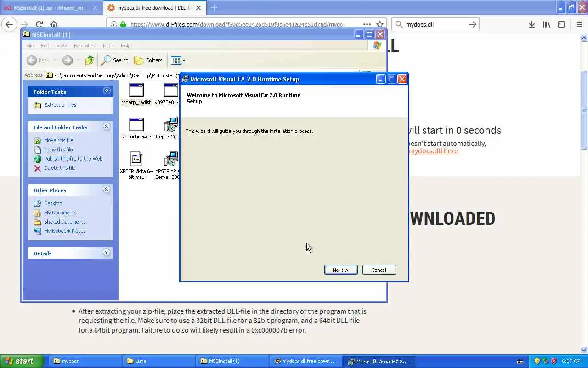Toggle the browser sidebar icon

[x=561, y=24]
